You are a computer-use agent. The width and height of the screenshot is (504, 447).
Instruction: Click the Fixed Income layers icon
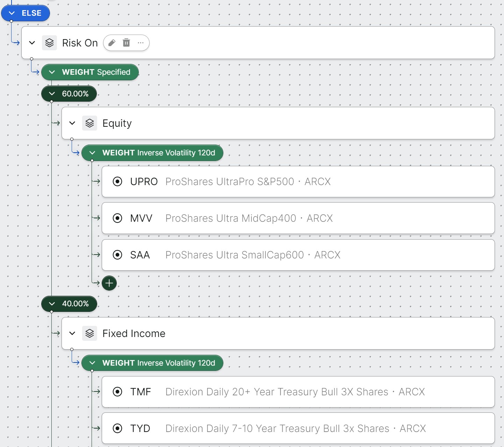pos(90,334)
